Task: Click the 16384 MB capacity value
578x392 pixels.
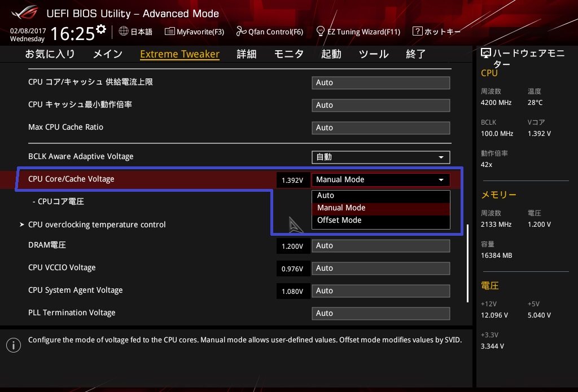Action: [496, 256]
